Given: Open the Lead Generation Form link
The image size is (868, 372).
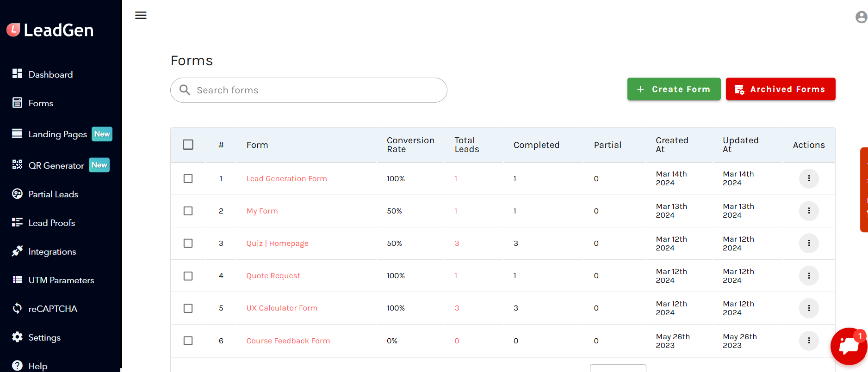Looking at the screenshot, I should 286,178.
